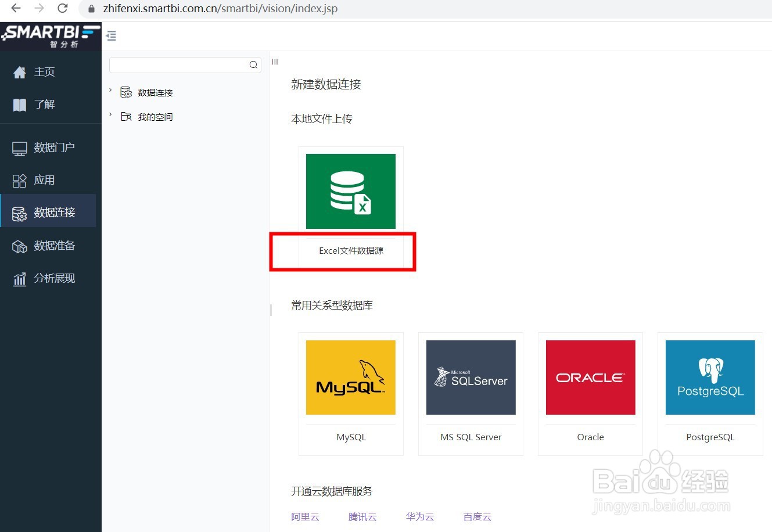Click the cube icon beside 数据准备
This screenshot has height=532, width=772.
pos(20,246)
